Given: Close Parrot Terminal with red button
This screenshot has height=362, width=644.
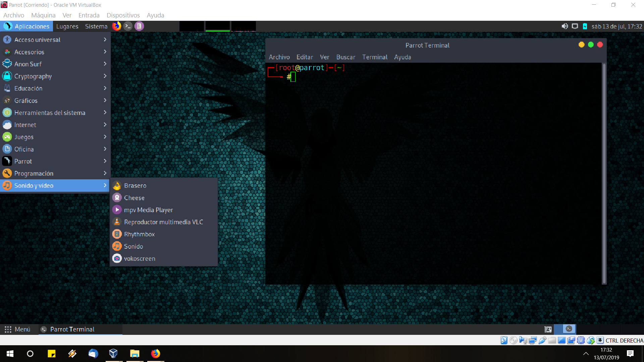Looking at the screenshot, I should (x=600, y=45).
